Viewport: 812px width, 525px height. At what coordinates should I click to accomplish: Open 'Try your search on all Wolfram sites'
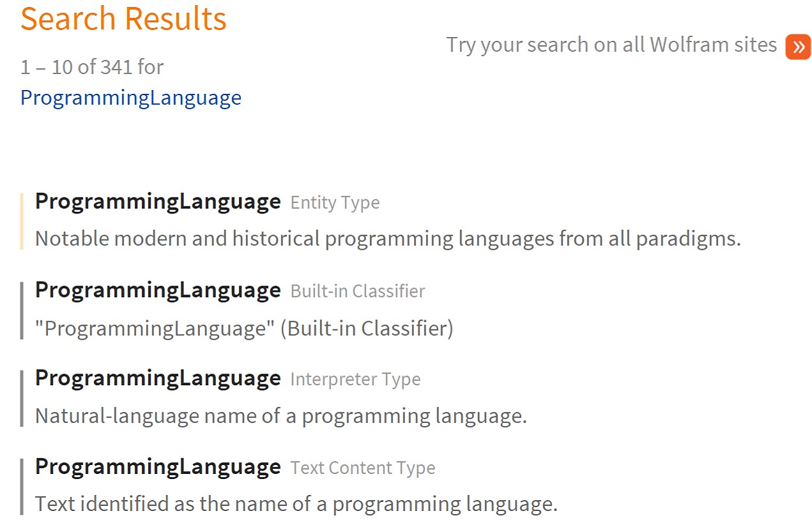(x=611, y=45)
